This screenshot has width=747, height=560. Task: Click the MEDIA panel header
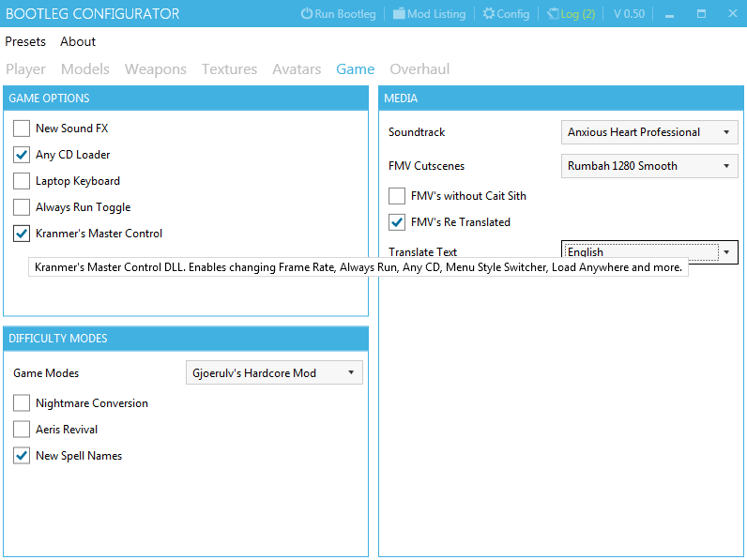tap(561, 98)
